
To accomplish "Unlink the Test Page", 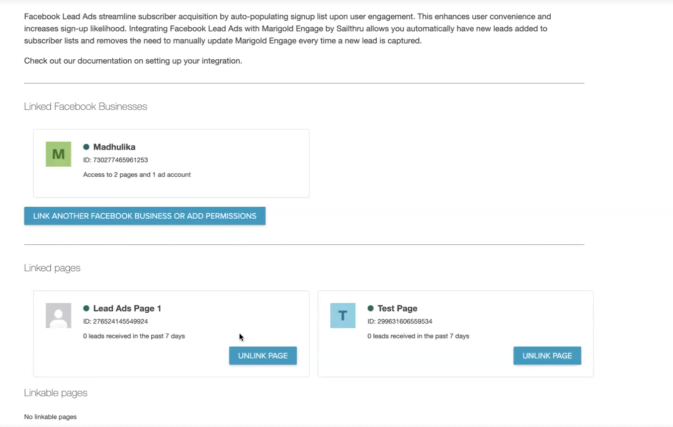I will point(547,355).
